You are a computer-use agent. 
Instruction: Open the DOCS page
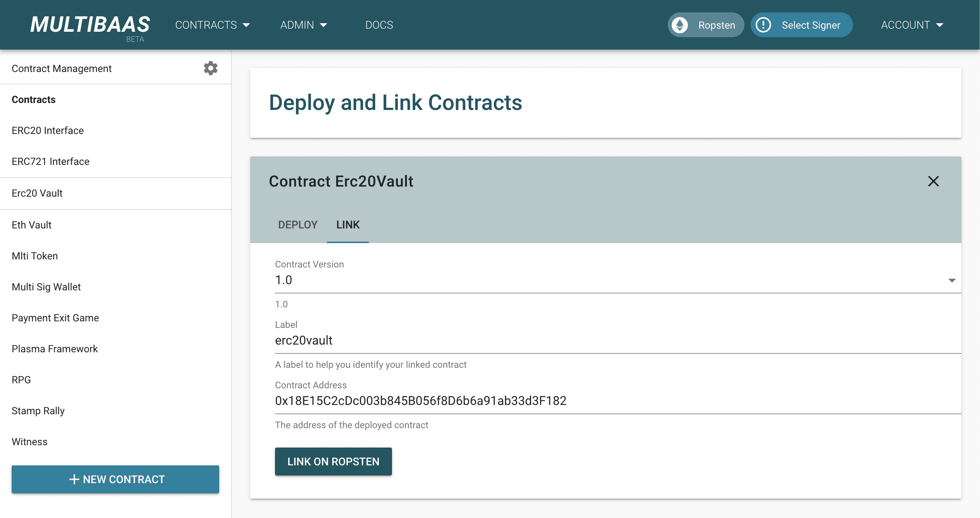pos(380,25)
